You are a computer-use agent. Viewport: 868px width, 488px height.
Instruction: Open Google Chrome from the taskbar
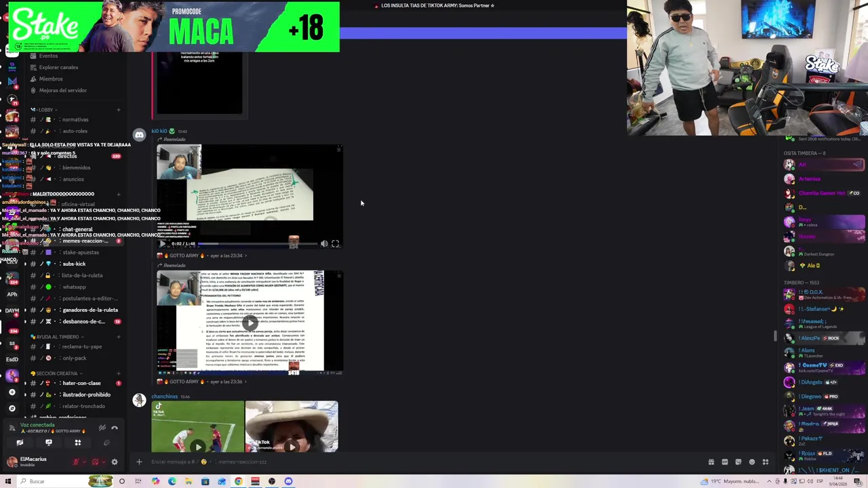(x=239, y=481)
